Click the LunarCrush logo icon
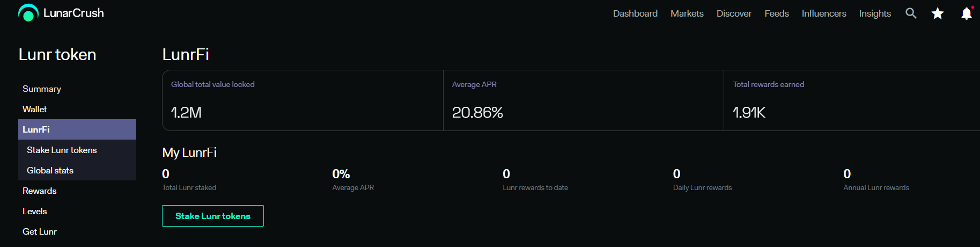 [28, 13]
